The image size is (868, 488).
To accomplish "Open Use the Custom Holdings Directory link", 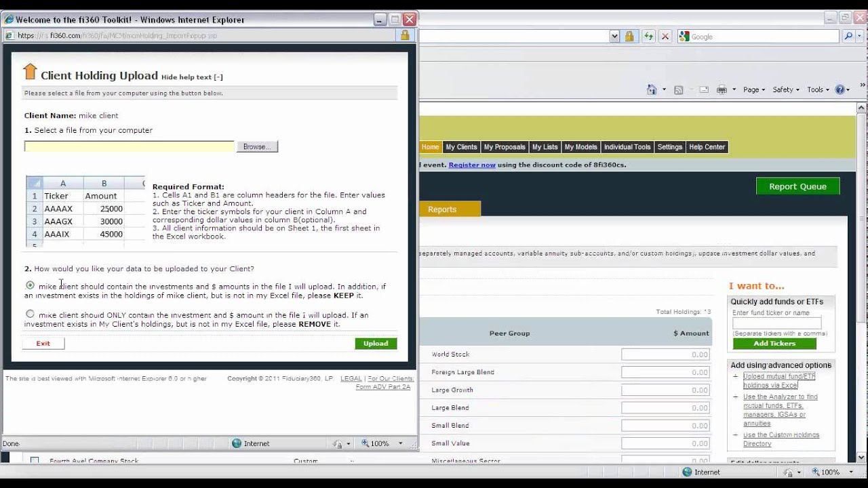I will 781,439.
